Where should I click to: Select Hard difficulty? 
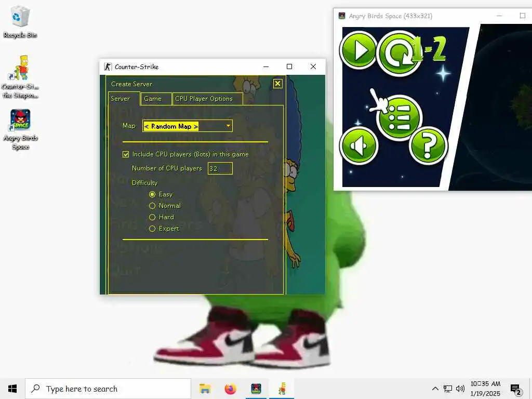152,217
